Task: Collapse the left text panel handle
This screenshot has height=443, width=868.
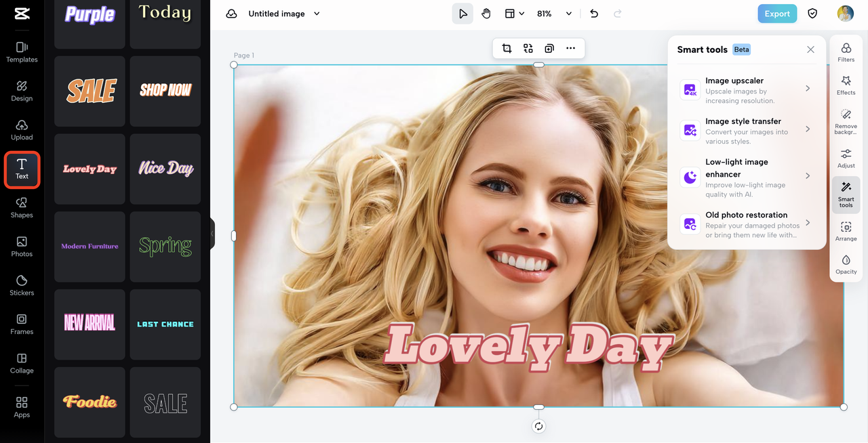Action: tap(212, 234)
